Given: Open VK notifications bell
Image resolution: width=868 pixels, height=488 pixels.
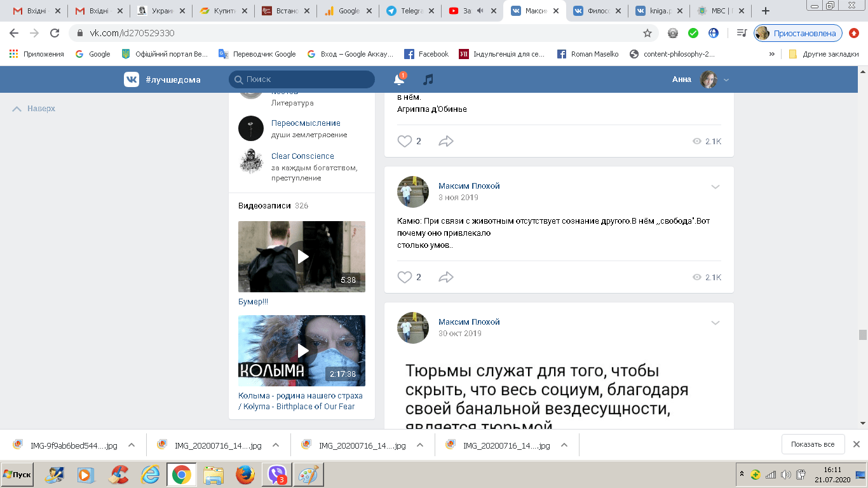Looking at the screenshot, I should (x=399, y=79).
